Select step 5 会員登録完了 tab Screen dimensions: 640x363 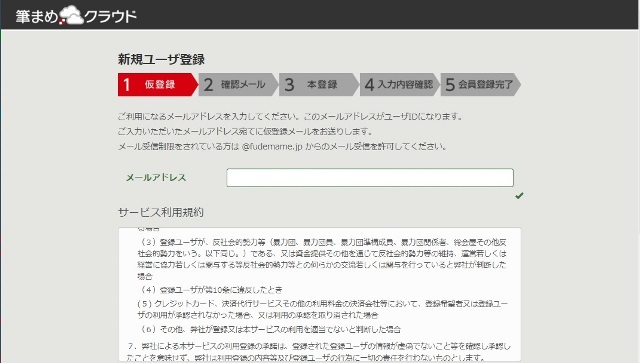pos(480,85)
